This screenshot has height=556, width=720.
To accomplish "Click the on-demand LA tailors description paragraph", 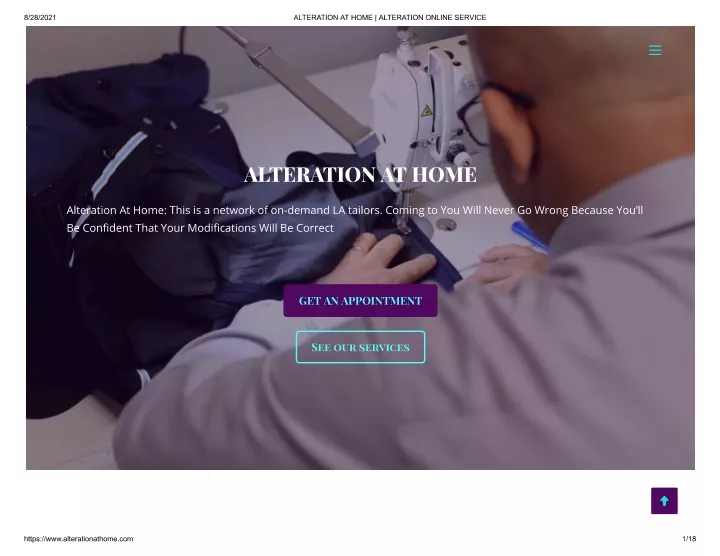I will tap(354, 219).
